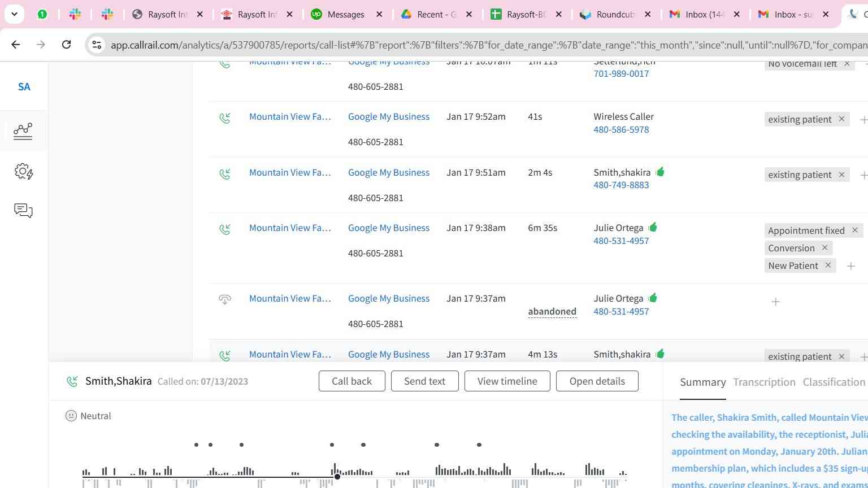Open phone number 480-586-5978 link
Image resolution: width=868 pixels, height=488 pixels.
click(x=621, y=129)
